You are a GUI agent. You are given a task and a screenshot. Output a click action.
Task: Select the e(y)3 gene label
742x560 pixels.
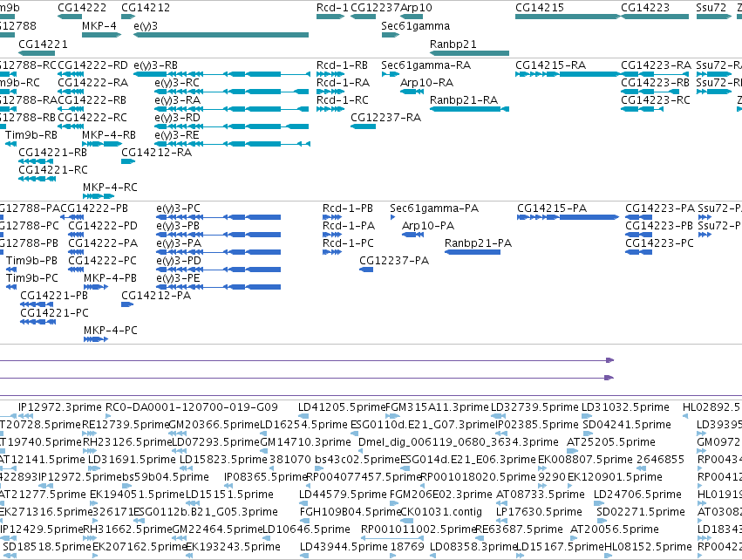[146, 26]
